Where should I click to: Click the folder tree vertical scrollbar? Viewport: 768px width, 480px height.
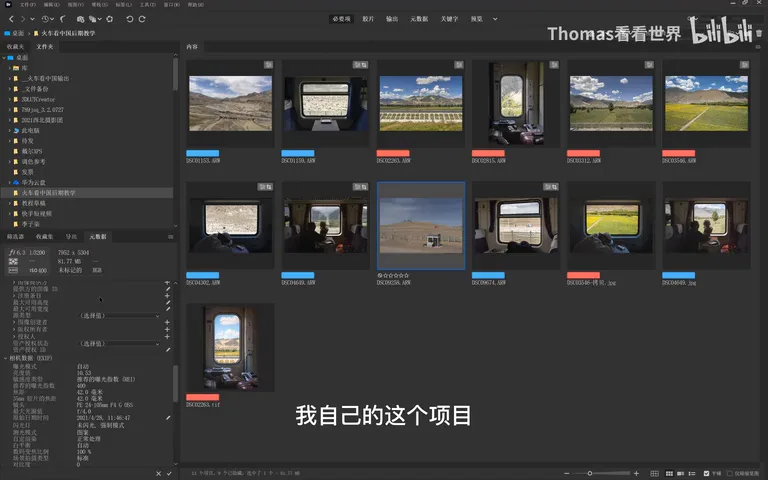pos(175,73)
